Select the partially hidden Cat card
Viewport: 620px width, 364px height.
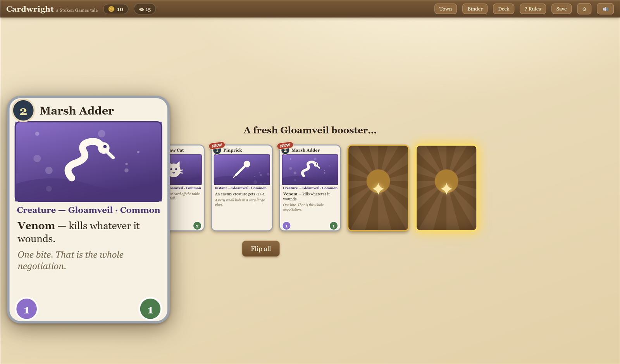tap(187, 188)
